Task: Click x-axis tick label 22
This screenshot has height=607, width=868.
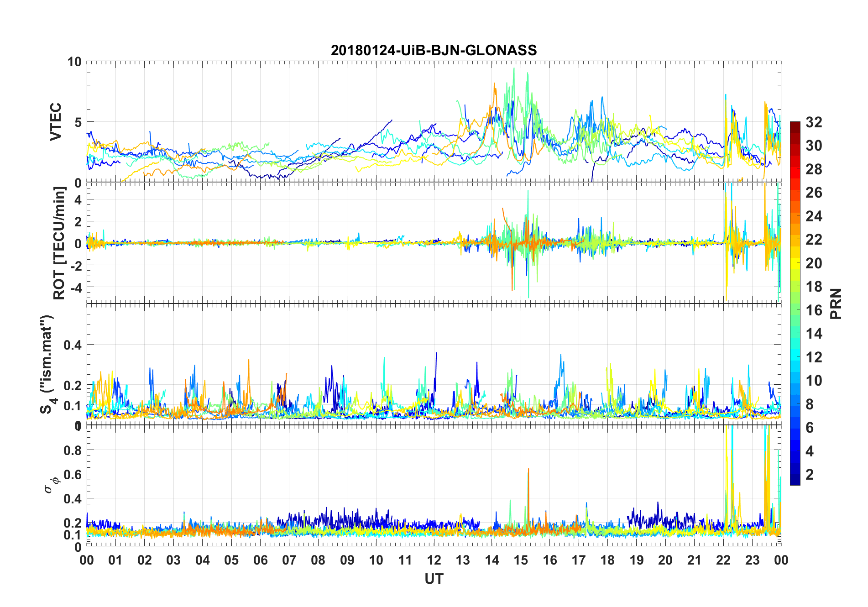Action: (723, 560)
